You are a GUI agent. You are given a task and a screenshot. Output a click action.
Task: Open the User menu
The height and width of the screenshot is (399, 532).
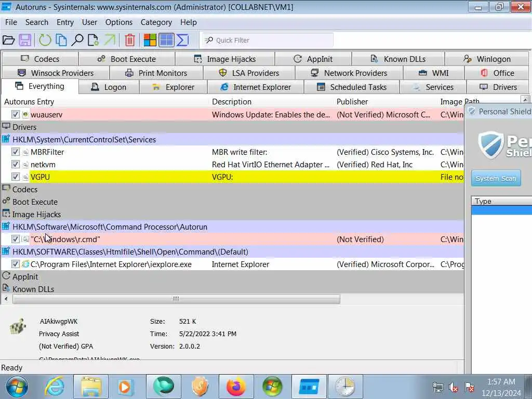(x=89, y=22)
